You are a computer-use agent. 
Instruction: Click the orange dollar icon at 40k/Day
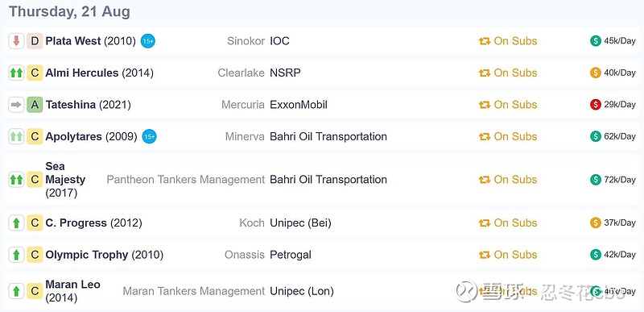click(596, 73)
